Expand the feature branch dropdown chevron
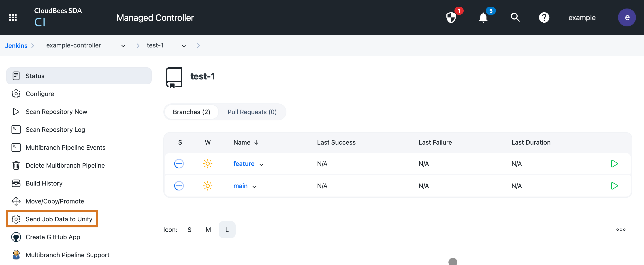 tap(262, 165)
